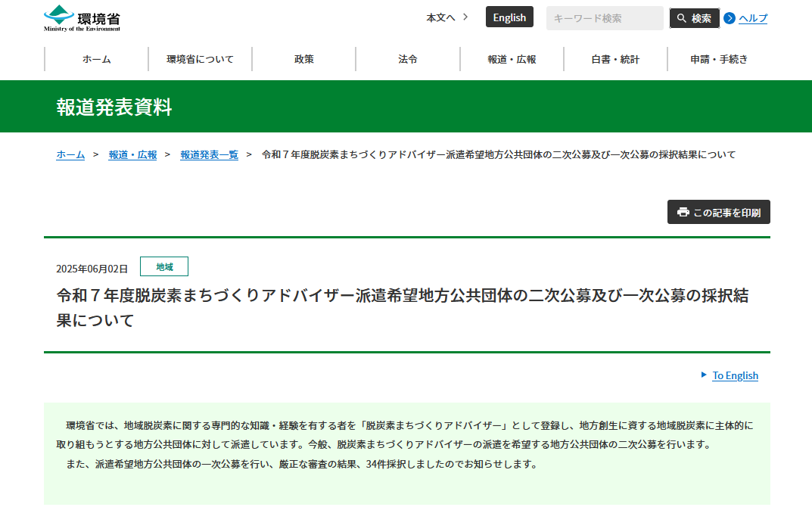
Task: Click the 環境省について menu item
Action: (x=200, y=58)
